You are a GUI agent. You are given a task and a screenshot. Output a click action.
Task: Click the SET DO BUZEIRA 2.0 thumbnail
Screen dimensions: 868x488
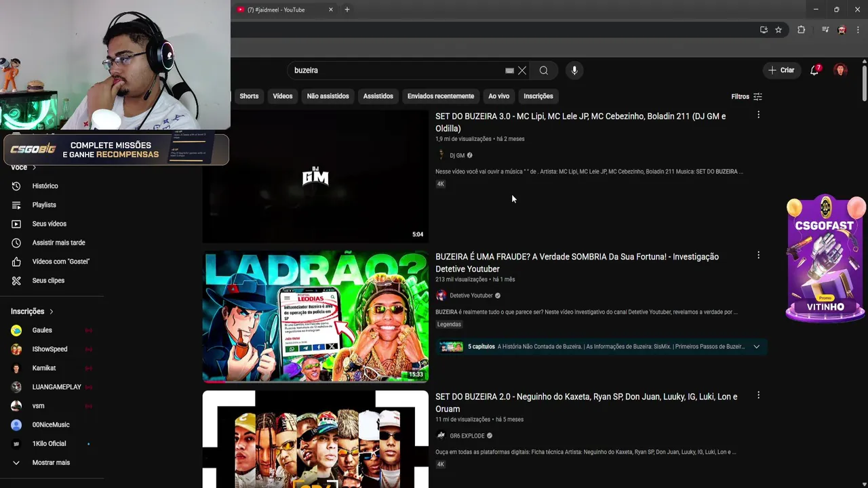pos(315,439)
